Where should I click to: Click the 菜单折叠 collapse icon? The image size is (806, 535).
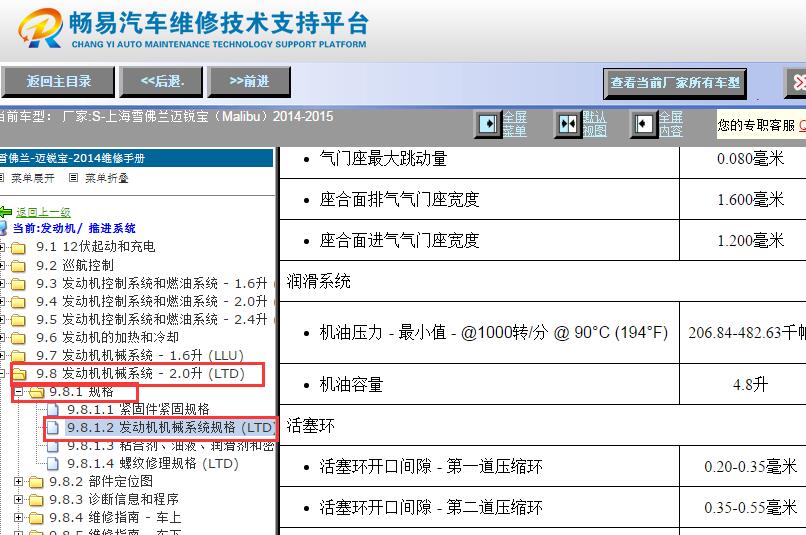[74, 178]
